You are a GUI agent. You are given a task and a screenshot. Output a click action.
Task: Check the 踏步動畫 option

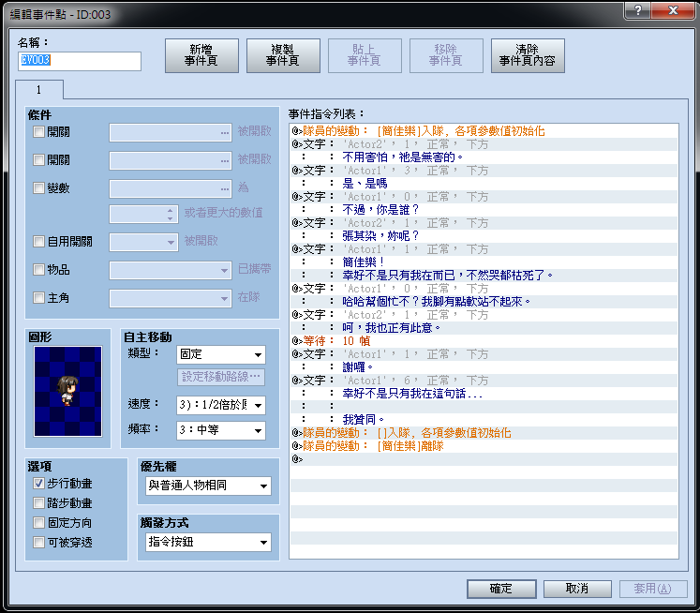(38, 503)
